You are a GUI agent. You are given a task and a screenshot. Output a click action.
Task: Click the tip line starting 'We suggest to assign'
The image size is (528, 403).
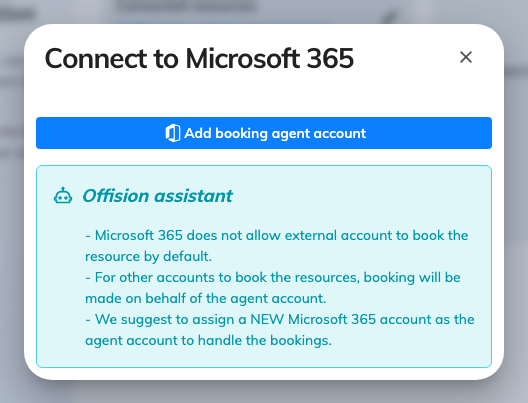pos(279,319)
